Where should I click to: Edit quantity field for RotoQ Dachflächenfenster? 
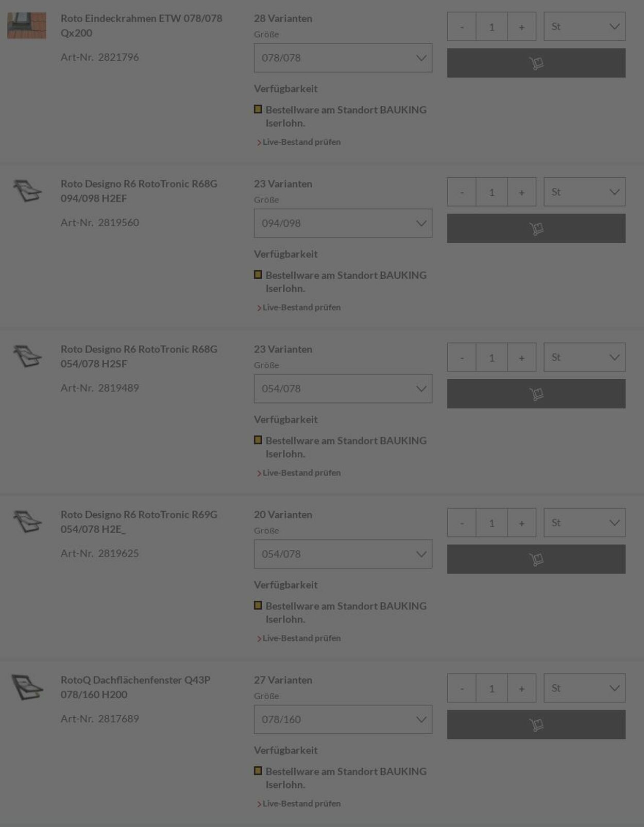pos(492,688)
